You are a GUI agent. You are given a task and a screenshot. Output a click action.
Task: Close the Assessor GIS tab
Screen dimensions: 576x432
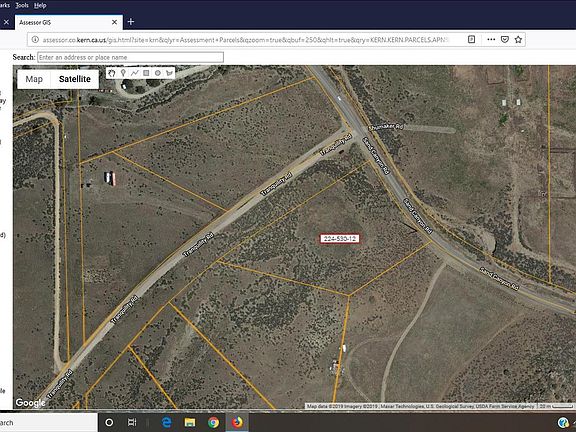[114, 22]
